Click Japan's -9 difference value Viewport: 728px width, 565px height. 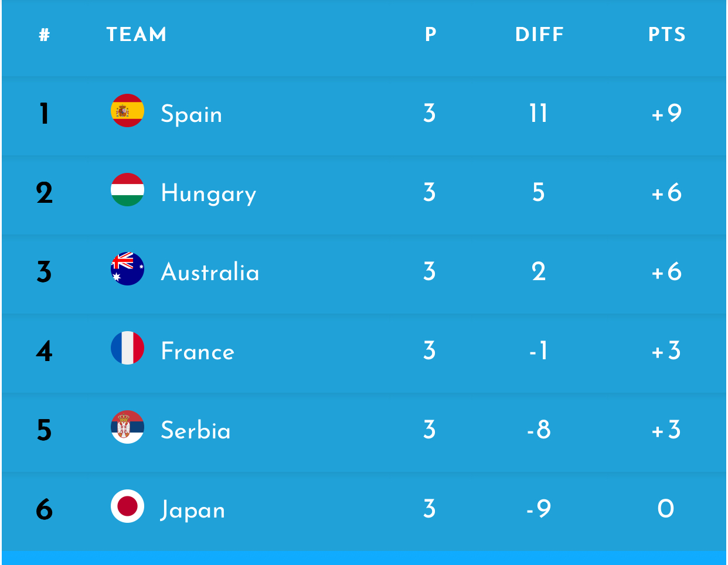(539, 509)
